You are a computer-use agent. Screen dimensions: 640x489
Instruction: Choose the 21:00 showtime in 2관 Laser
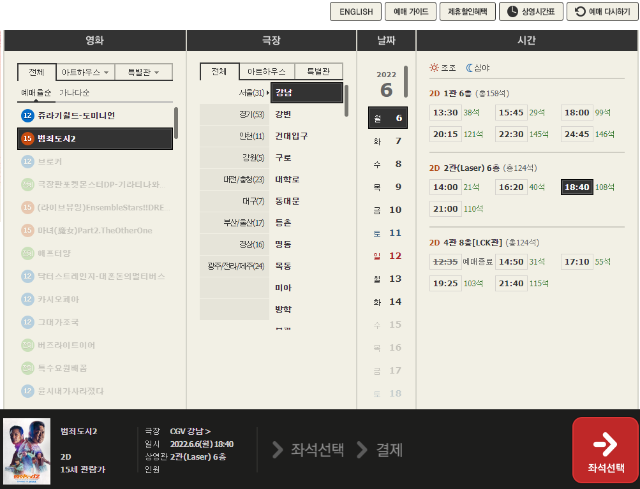[x=445, y=209]
